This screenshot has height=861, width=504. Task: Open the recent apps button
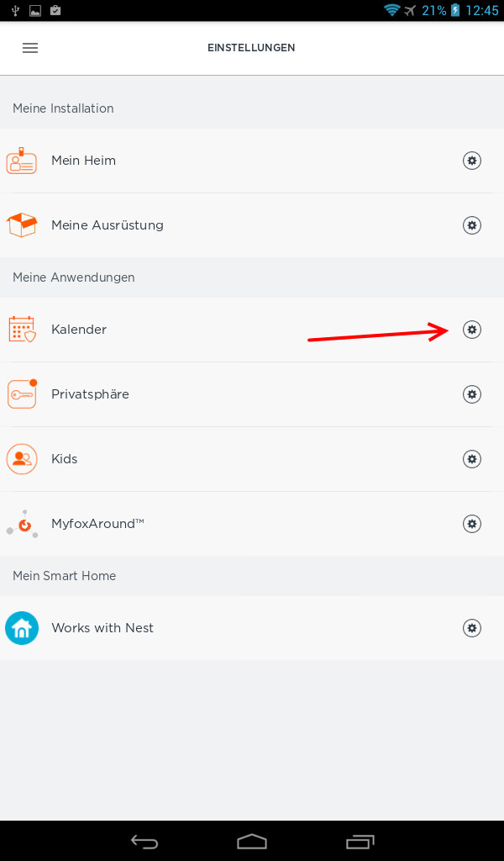(x=360, y=841)
